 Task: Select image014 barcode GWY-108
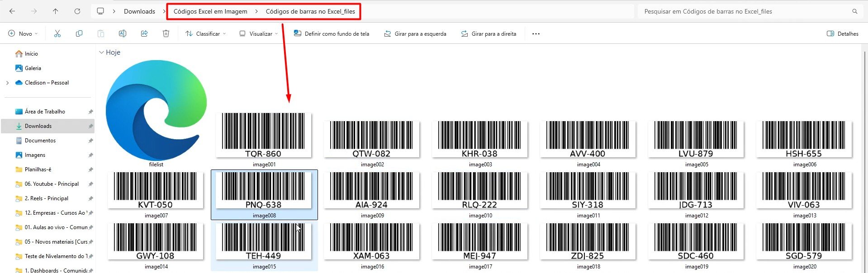tap(156, 245)
